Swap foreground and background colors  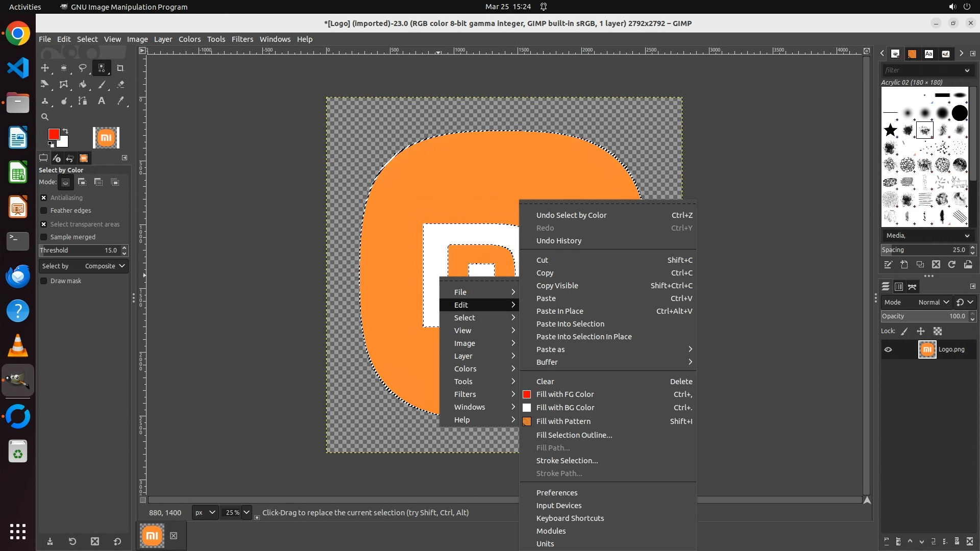pyautogui.click(x=65, y=131)
